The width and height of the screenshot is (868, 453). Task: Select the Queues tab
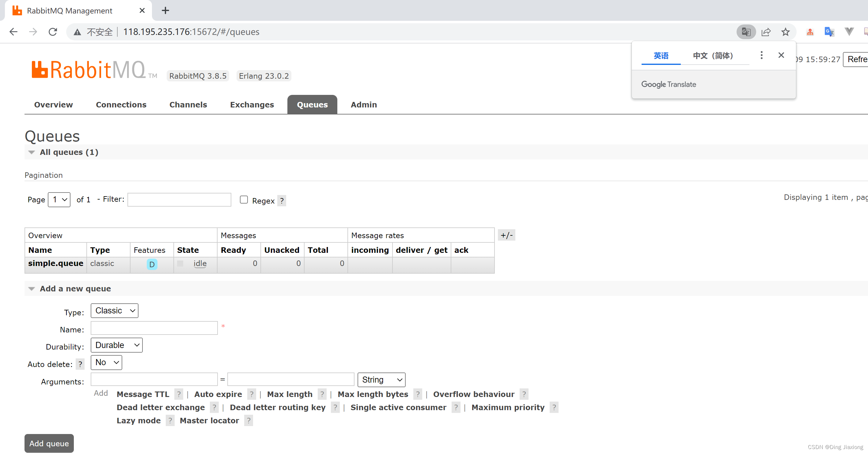click(x=312, y=105)
